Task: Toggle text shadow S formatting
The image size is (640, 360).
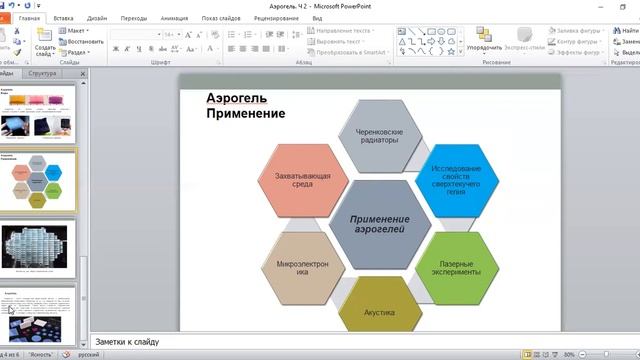Action: (151, 49)
